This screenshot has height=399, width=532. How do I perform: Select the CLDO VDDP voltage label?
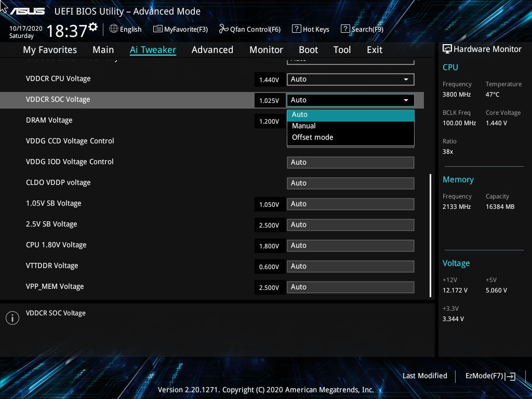point(58,182)
